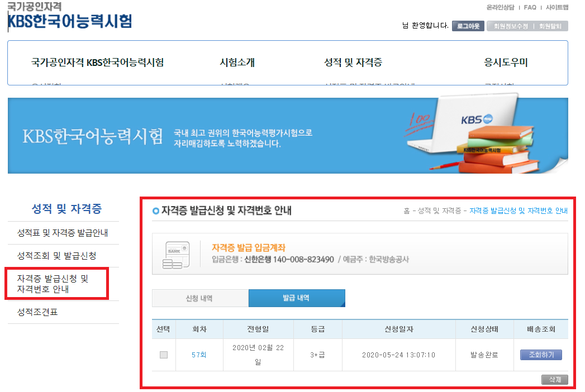Viewport: 585px width, 392px height.
Task: Open the 시험소개 menu
Action: [x=237, y=63]
